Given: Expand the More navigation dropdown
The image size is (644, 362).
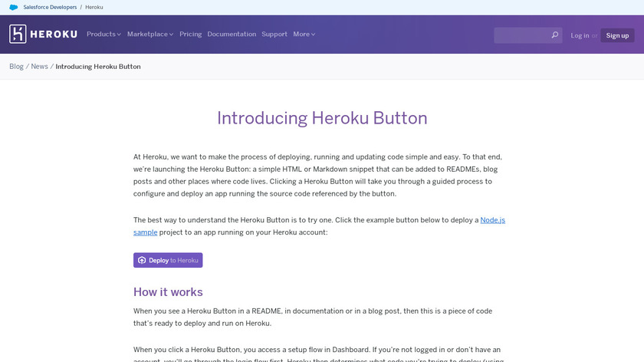Looking at the screenshot, I should (x=304, y=35).
